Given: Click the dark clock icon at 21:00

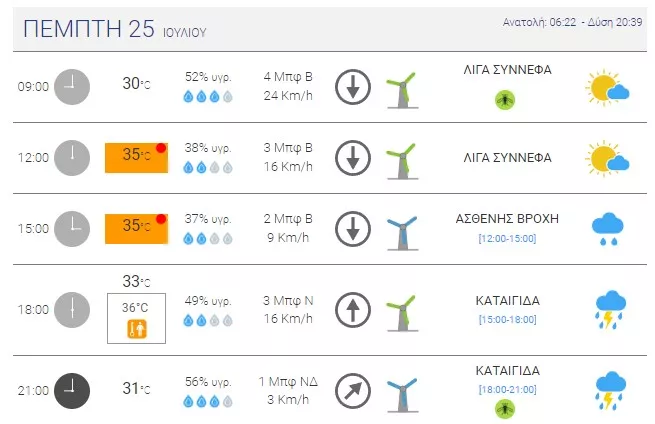Looking at the screenshot, I should click(x=72, y=391).
